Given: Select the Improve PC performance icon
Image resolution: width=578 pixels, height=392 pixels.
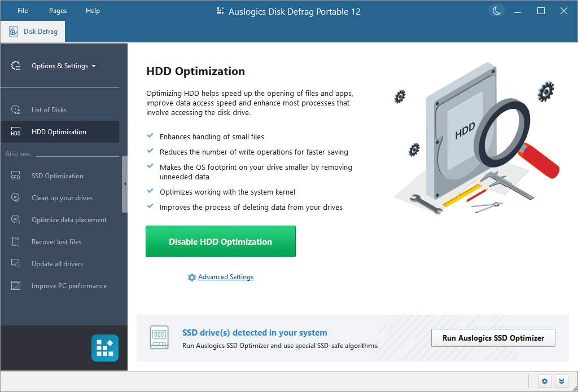Looking at the screenshot, I should pos(16,285).
